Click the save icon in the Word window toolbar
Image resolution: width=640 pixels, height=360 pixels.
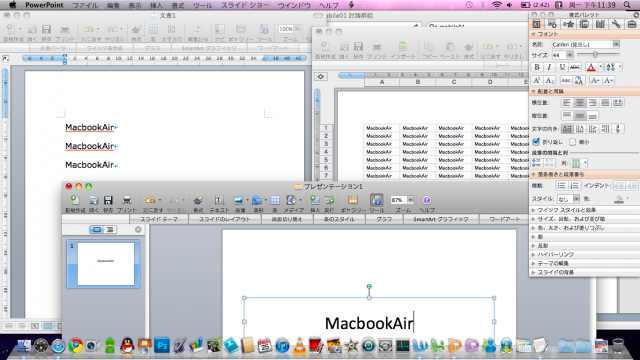46,29
